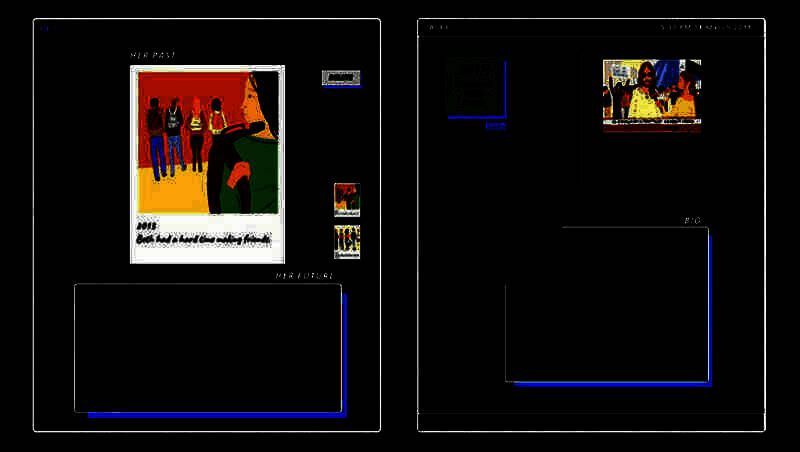
Task: Click the top-left title text on the right page
Action: click(x=438, y=27)
